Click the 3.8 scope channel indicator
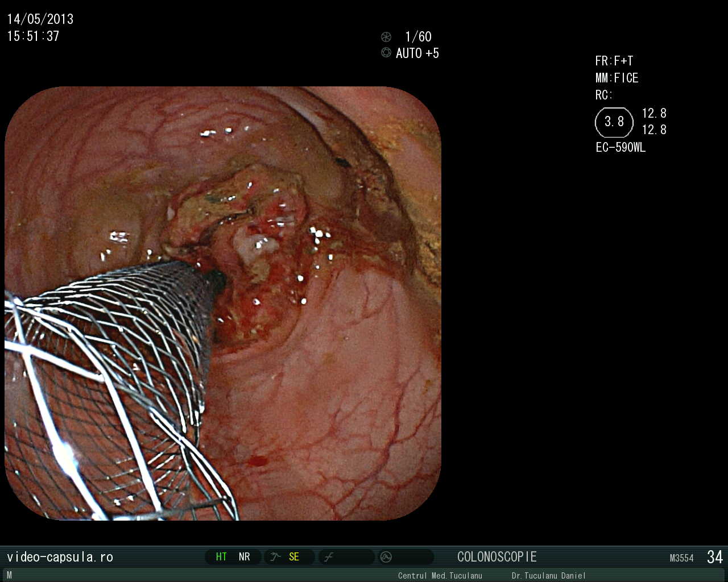Image resolution: width=728 pixels, height=582 pixels. tap(614, 122)
